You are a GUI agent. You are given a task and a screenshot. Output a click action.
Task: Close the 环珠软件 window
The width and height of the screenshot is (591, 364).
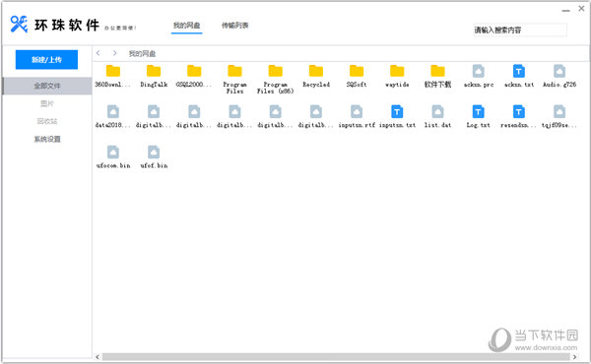581,8
